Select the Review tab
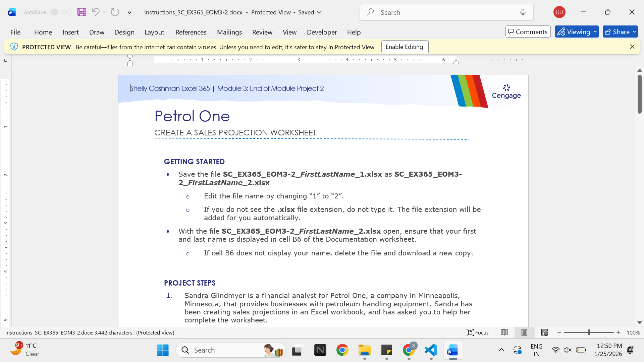644x362 pixels. click(x=262, y=32)
